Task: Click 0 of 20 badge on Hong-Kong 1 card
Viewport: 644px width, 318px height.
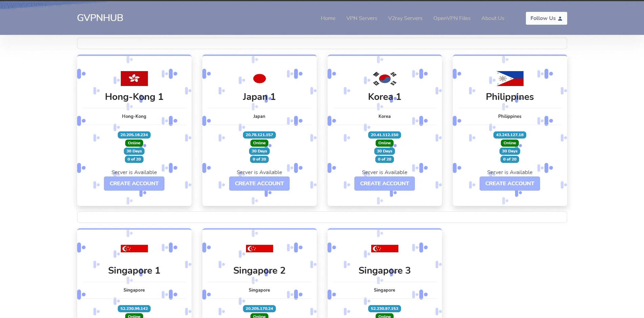Action: [134, 159]
